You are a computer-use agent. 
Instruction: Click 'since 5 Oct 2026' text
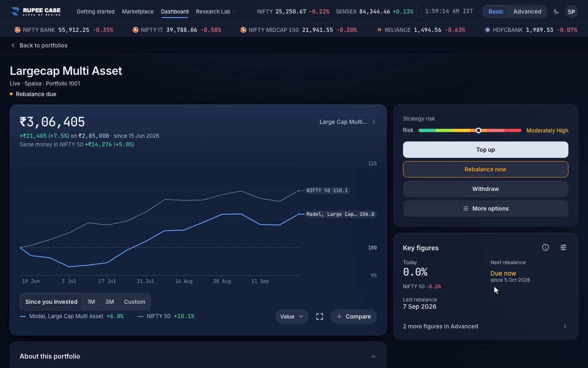510,280
